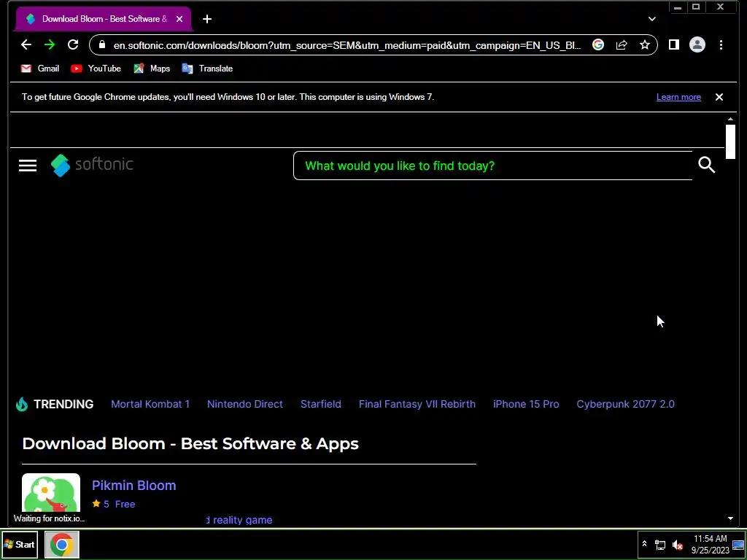Expand the tab search dropdown arrow

point(651,19)
